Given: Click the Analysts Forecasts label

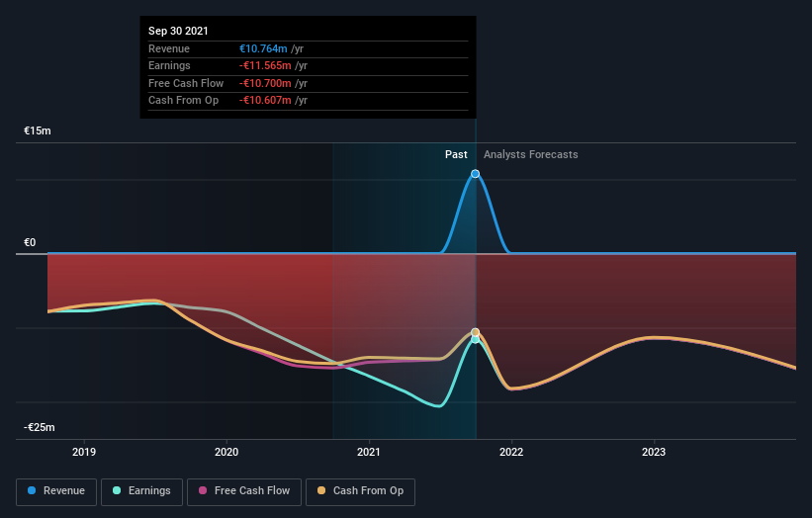Looking at the screenshot, I should tap(531, 154).
